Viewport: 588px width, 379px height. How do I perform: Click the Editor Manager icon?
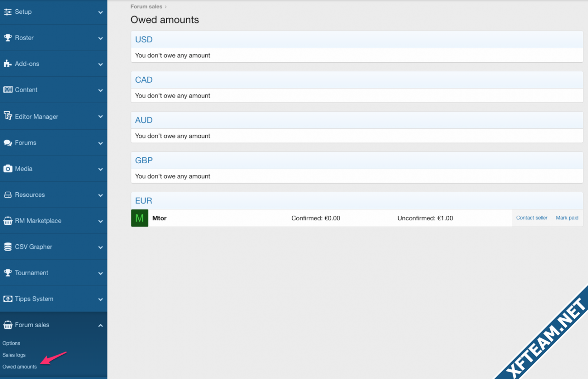(8, 116)
